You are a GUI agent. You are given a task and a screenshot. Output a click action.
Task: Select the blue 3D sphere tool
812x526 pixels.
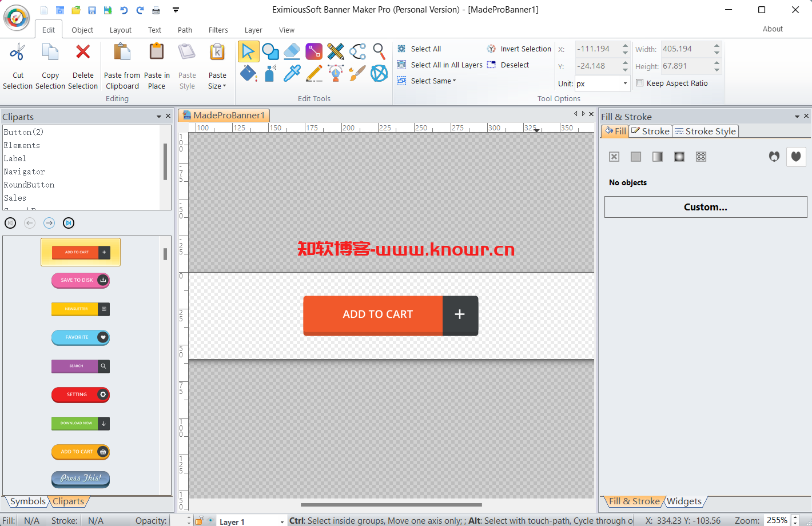[x=379, y=73]
